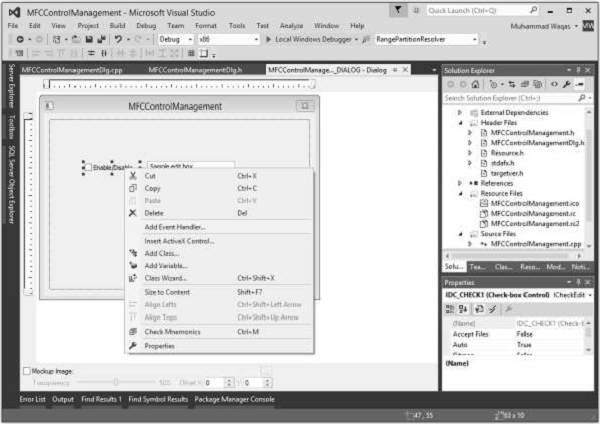Viewport: 600px width, 424px height.
Task: Select Size to Content in the context menu
Action: point(167,292)
